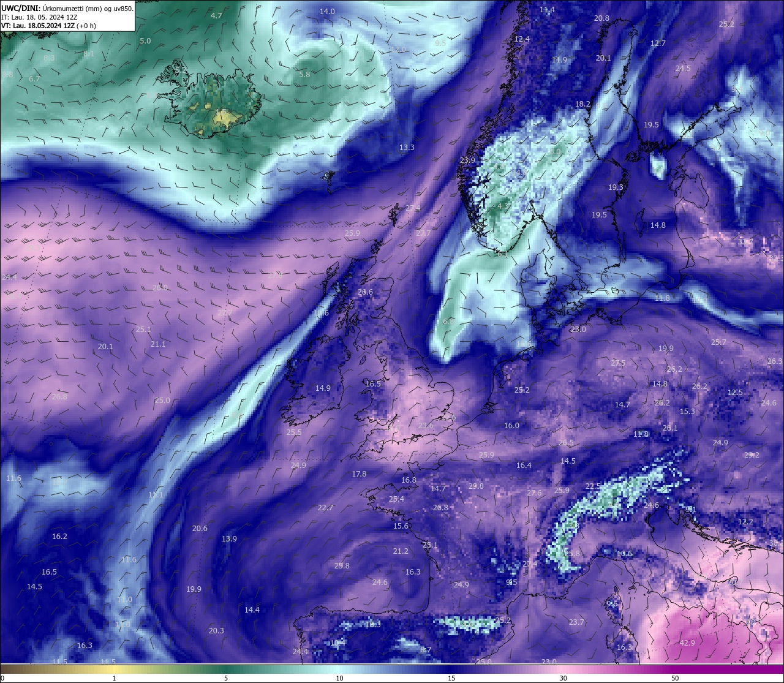
Task: Click the 25.5 value southwest of Ireland
Action: click(x=294, y=432)
